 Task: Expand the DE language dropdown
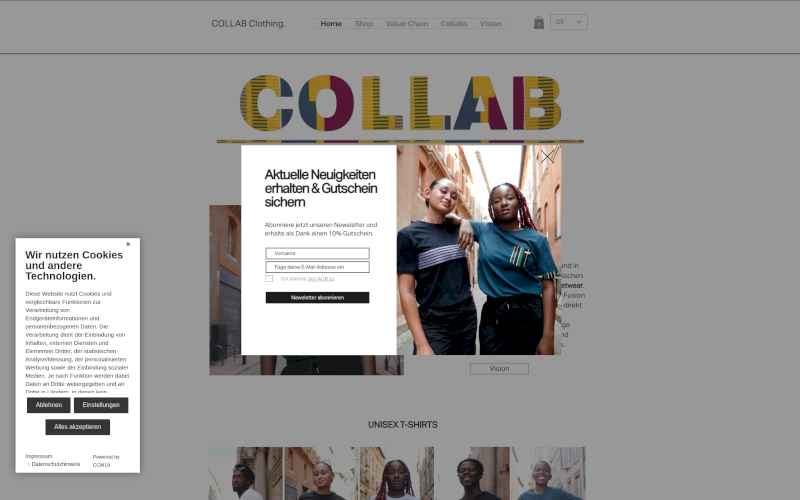[569, 22]
